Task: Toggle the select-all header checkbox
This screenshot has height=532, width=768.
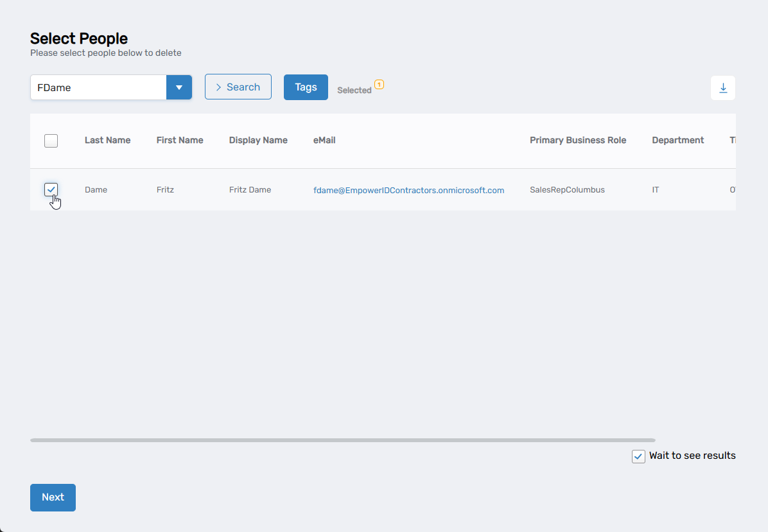Action: (51, 141)
